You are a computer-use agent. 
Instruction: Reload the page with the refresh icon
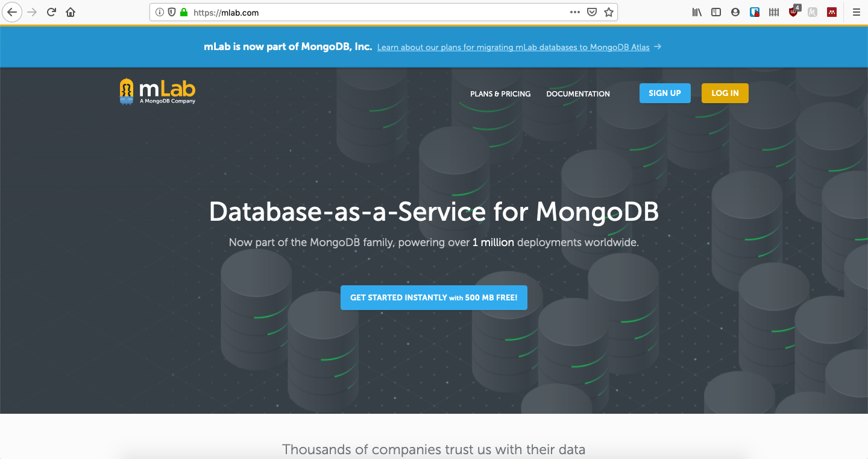click(x=52, y=12)
